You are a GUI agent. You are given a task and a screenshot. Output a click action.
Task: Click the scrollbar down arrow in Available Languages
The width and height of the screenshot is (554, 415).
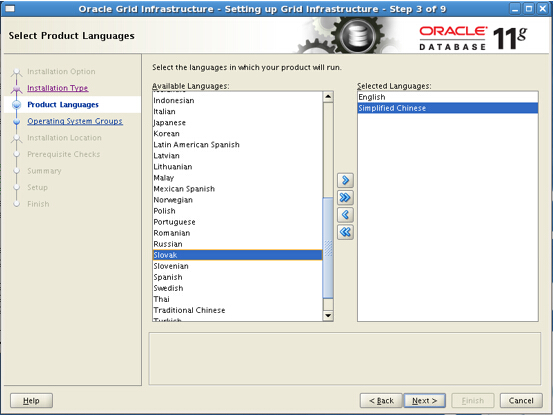(328, 315)
